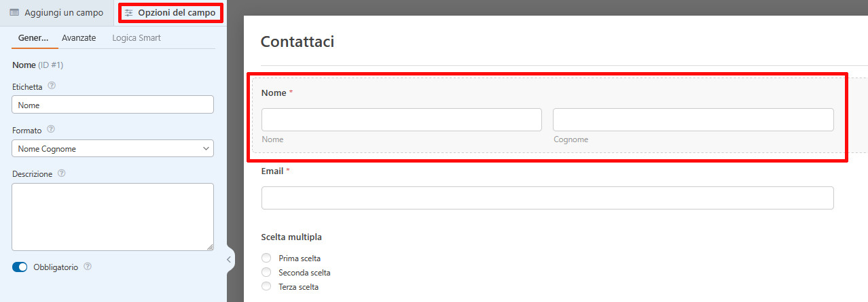Collapse the sidebar with the chevron handle

[x=229, y=259]
